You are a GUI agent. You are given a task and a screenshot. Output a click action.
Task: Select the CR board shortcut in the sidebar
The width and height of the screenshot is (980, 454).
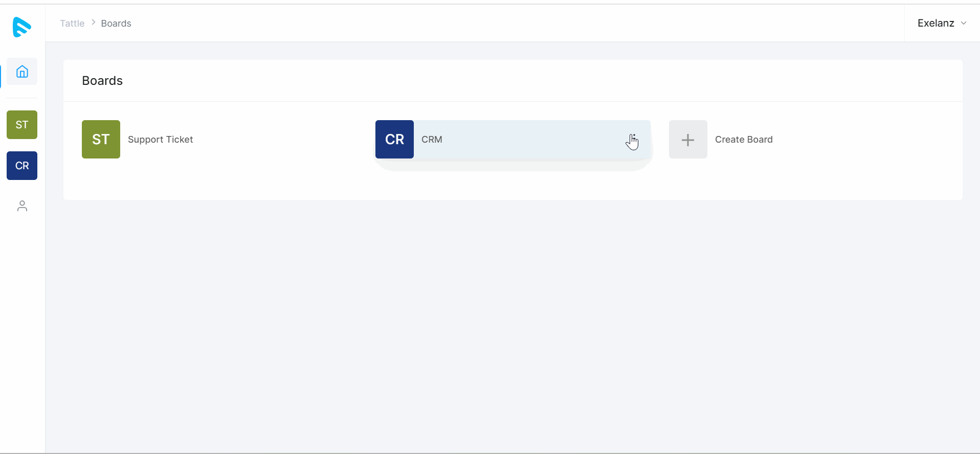pyautogui.click(x=22, y=166)
